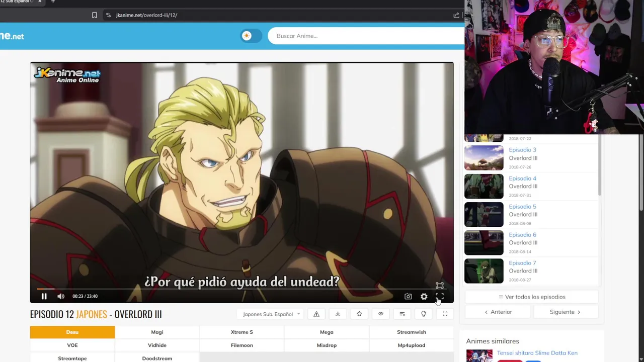Open Episodio 3 link in episode list
The width and height of the screenshot is (644, 362).
pos(522,150)
